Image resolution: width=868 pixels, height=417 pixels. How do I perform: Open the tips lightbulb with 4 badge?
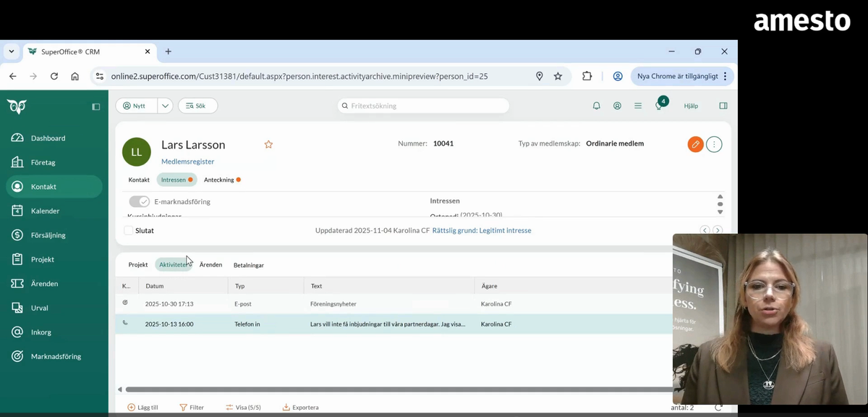point(659,106)
